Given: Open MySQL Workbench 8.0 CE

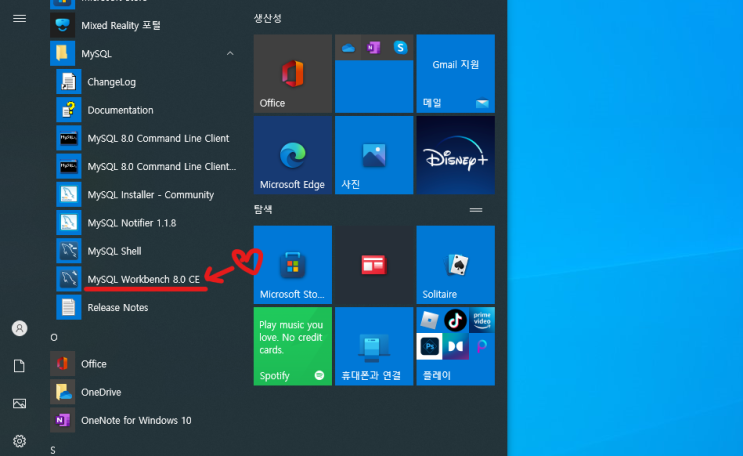Looking at the screenshot, I should pos(145,279).
